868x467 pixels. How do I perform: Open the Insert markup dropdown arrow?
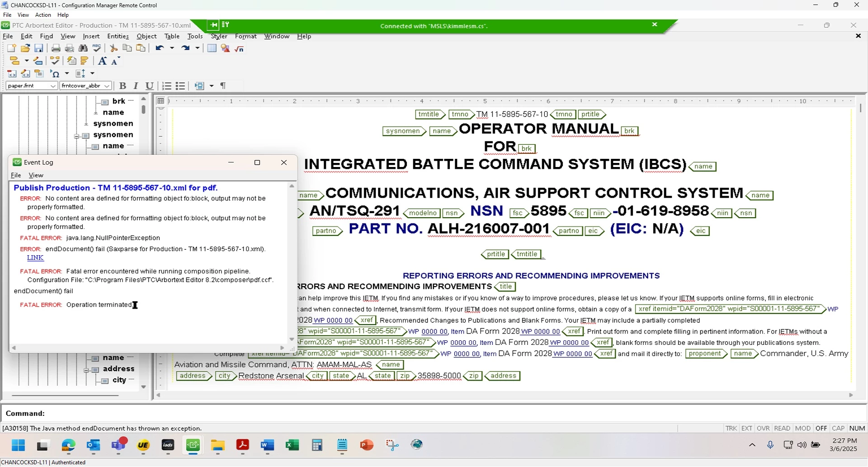(x=27, y=61)
